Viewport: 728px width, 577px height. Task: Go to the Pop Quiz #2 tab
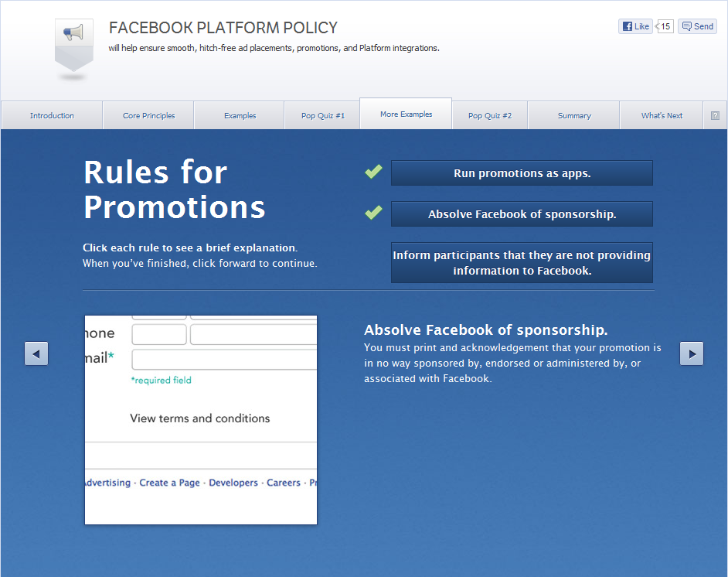click(490, 115)
